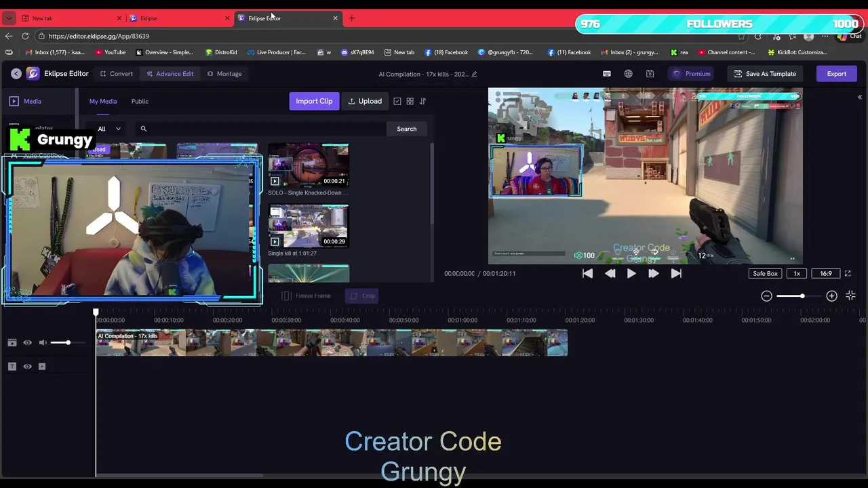This screenshot has width=868, height=488.
Task: Click the Premium button
Action: [692, 74]
